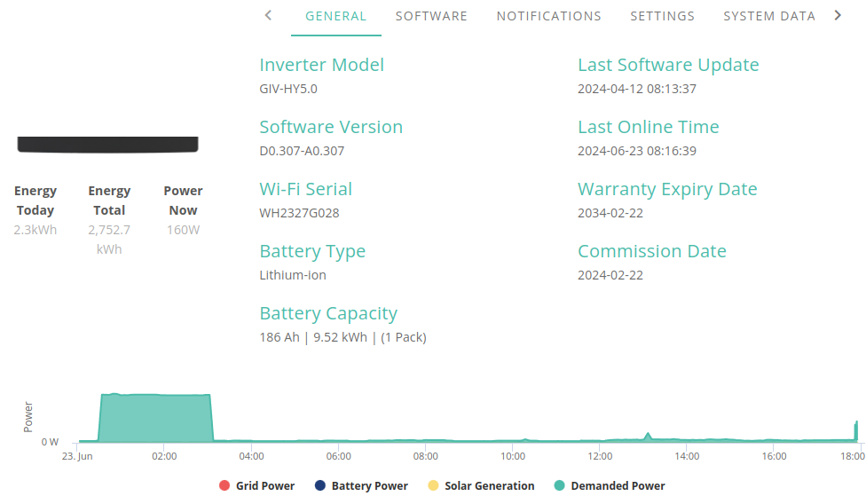Click the inverter device image
The height and width of the screenshot is (504, 866).
[107, 144]
